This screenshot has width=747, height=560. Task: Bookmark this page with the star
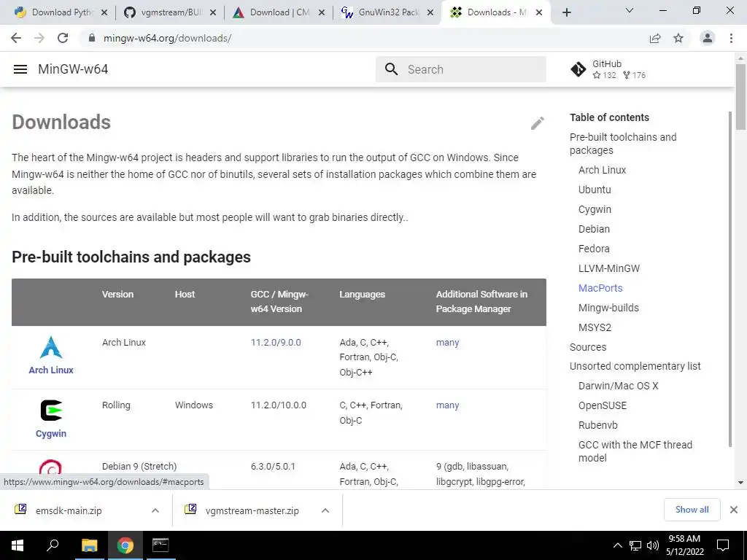tap(678, 38)
